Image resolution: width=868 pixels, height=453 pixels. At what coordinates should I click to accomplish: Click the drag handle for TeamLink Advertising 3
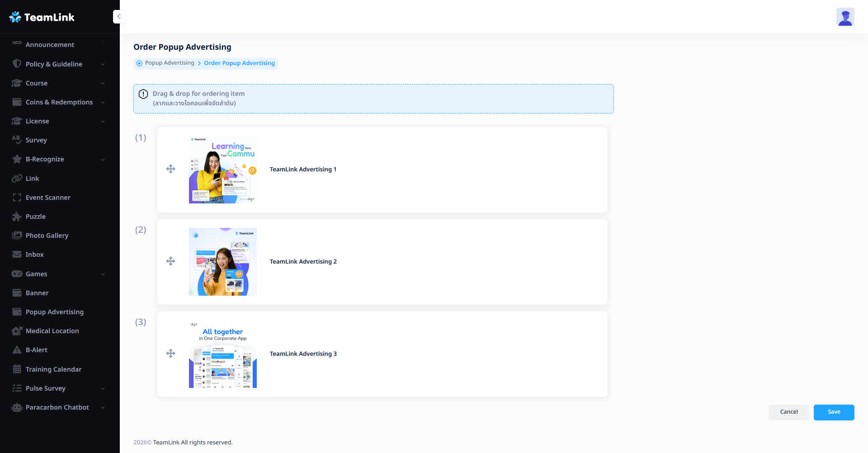[x=170, y=354]
